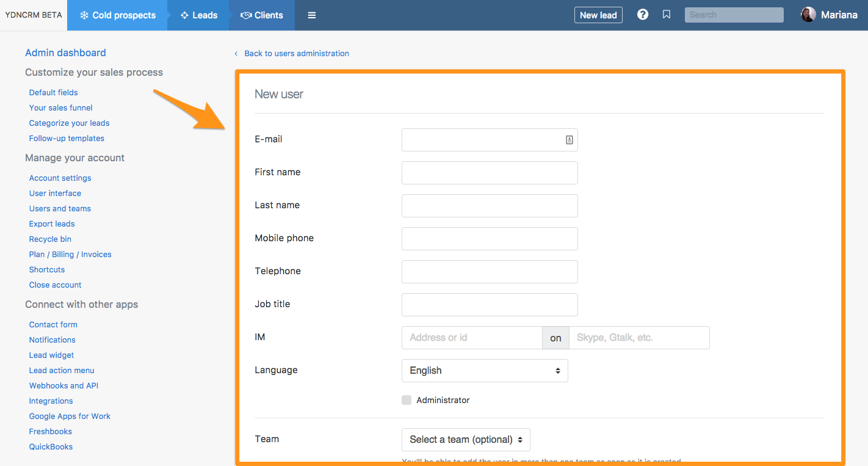Open Plan / Billing / Invoices link
The image size is (868, 466).
pos(70,254)
